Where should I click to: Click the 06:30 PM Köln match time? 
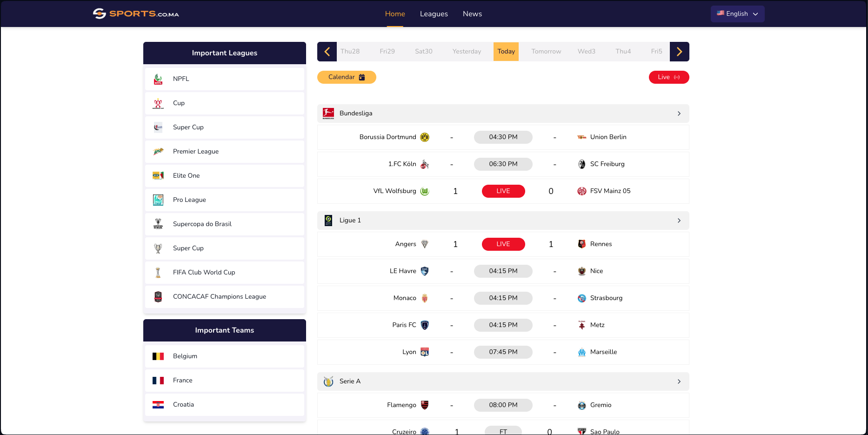pyautogui.click(x=503, y=164)
